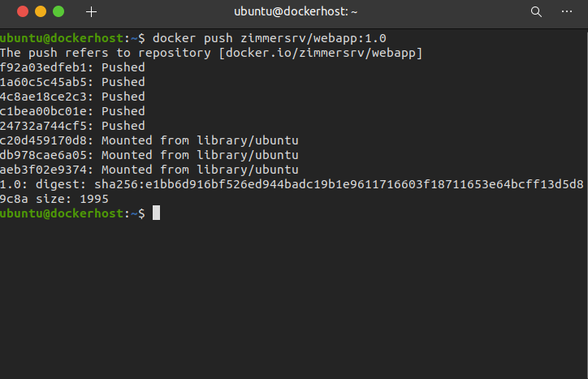This screenshot has width=588, height=379.
Task: Minimize the window with the yellow button
Action: [41, 11]
